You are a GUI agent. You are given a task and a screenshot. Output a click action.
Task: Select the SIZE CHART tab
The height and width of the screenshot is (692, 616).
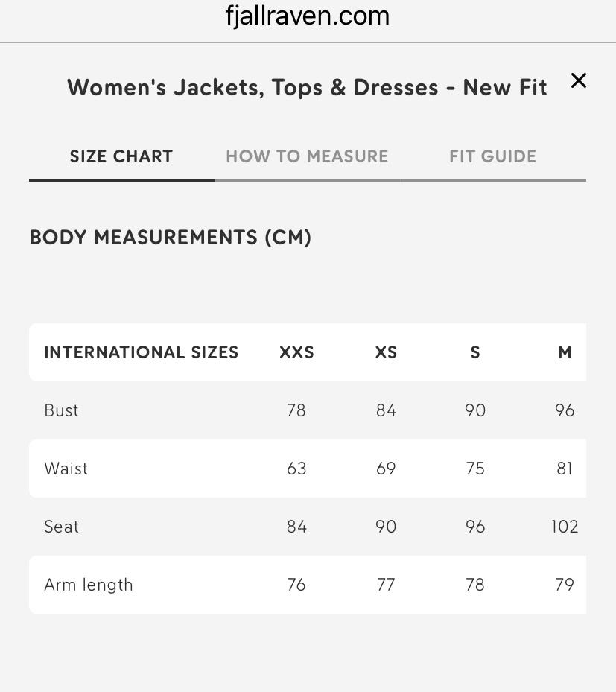coord(121,156)
